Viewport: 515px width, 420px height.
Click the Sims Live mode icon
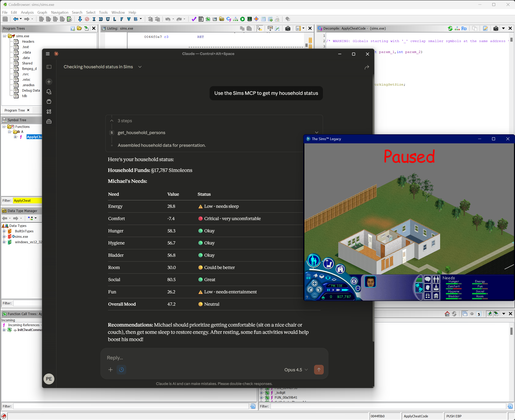click(313, 261)
